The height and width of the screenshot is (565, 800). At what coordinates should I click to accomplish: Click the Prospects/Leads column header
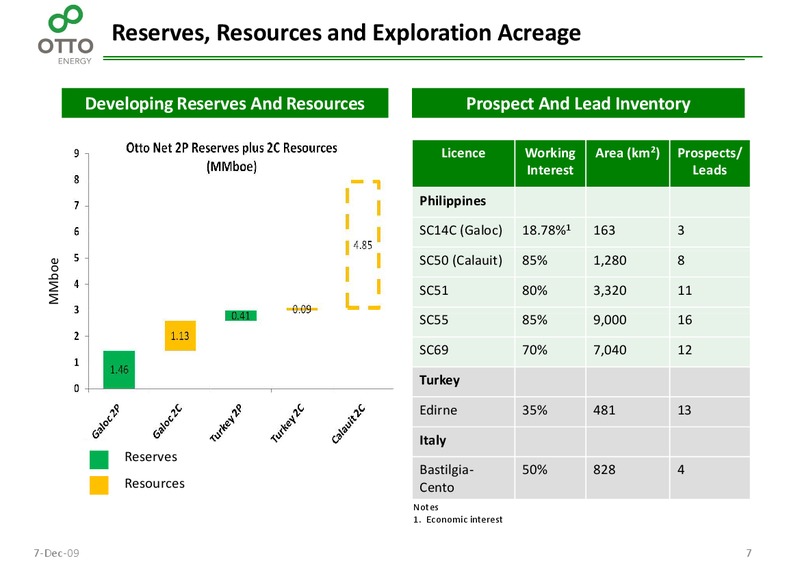(710, 163)
